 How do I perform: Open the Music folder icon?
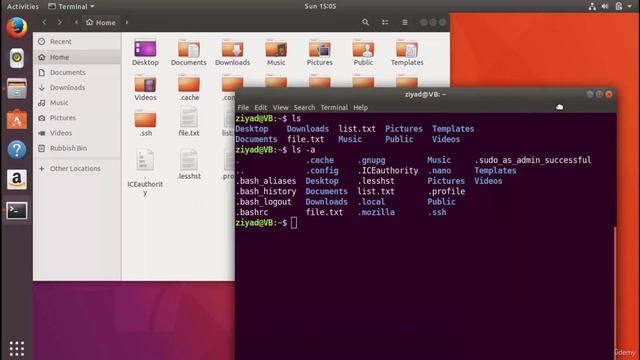click(276, 53)
